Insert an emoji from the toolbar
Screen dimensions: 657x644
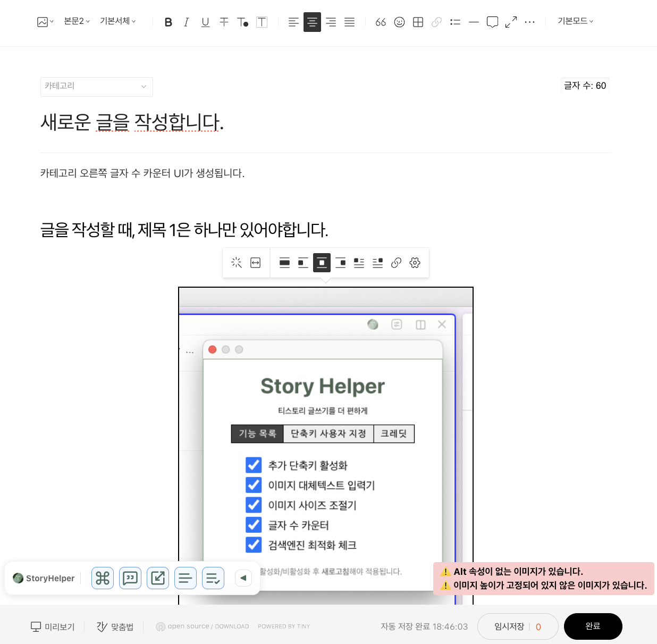click(x=399, y=22)
